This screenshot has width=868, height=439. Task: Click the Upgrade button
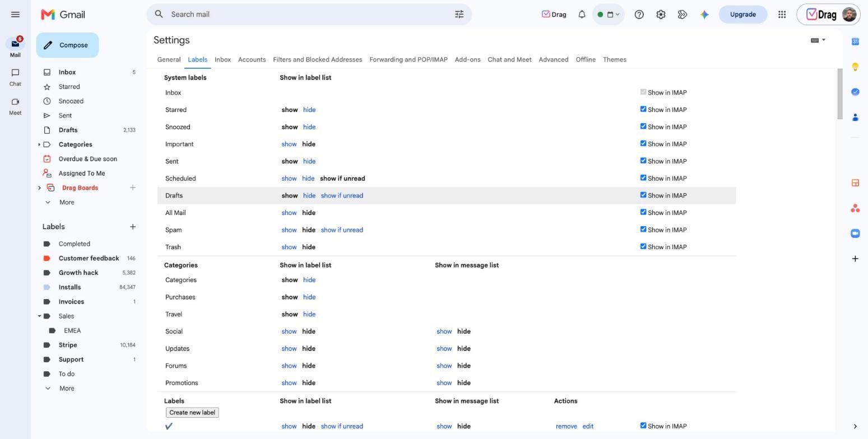(742, 15)
